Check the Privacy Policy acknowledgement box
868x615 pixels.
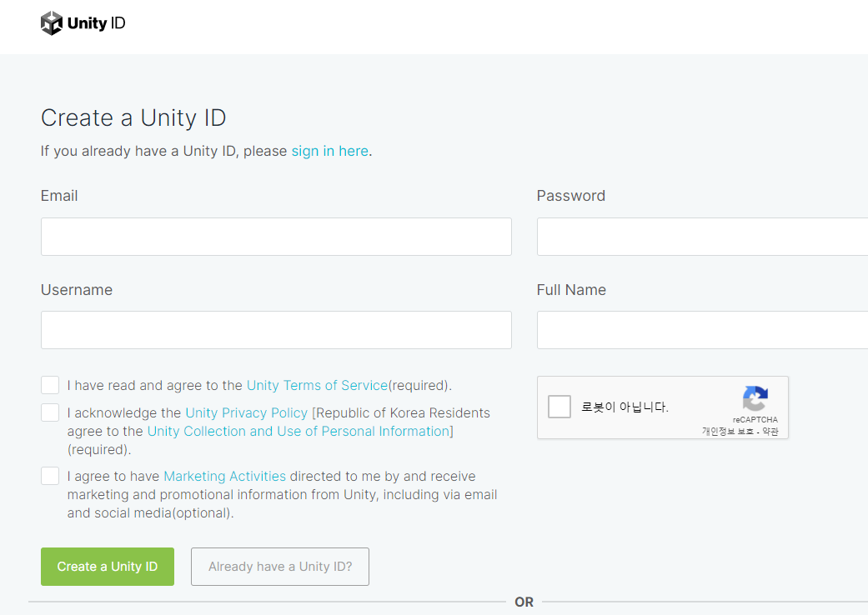point(50,412)
